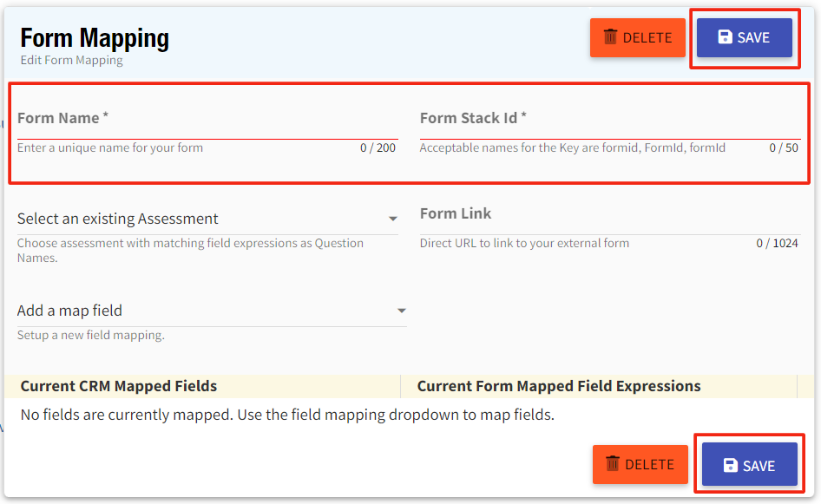Screen dimensions: 821x504
Task: Click the 0 / 200 character counter
Action: [x=378, y=148]
